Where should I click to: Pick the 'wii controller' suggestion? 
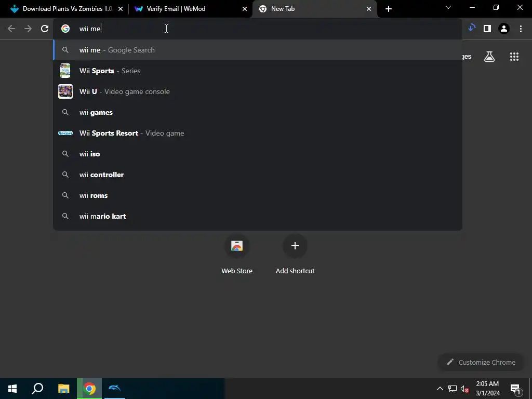point(258,175)
